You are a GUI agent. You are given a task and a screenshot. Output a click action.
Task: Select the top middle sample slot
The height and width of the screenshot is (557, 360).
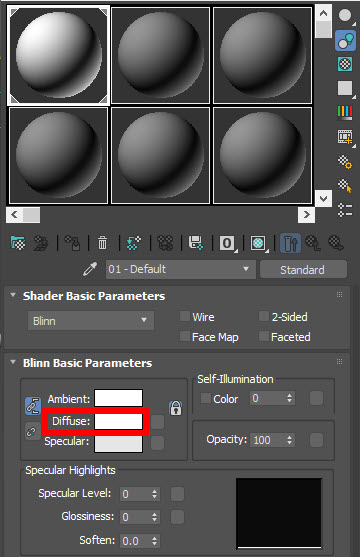click(x=161, y=55)
